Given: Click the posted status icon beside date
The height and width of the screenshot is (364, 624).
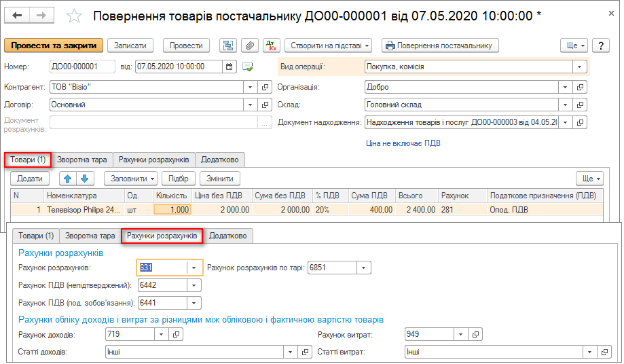Looking at the screenshot, I should coord(248,67).
